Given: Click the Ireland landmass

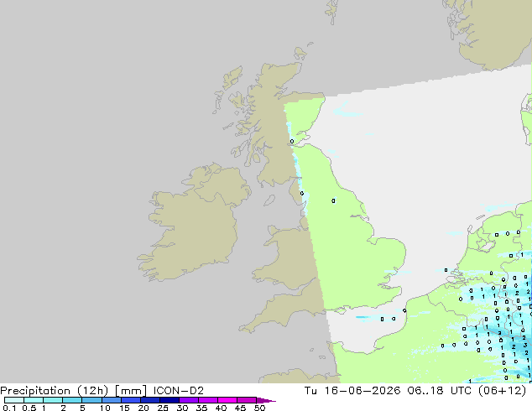Looking at the screenshot, I should tap(194, 222).
